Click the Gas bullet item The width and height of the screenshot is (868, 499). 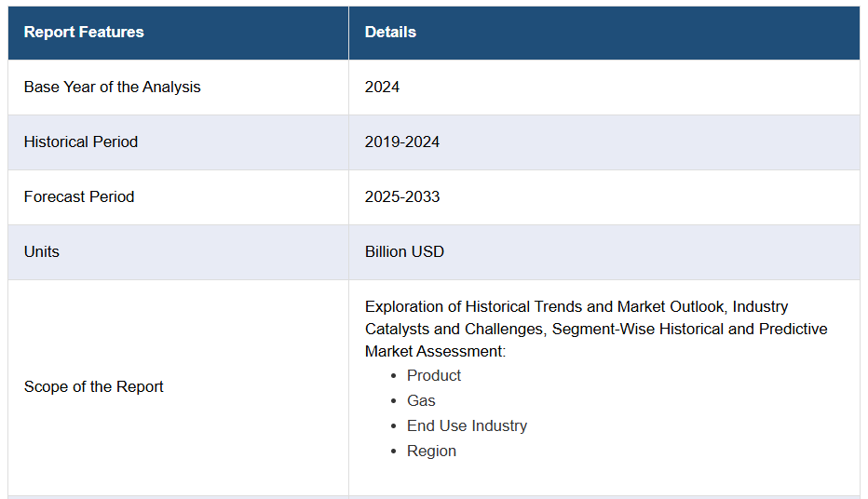tap(421, 400)
